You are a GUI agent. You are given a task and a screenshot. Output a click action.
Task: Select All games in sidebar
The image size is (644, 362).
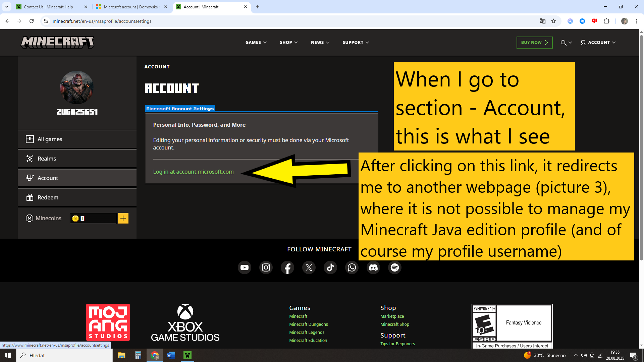pyautogui.click(x=77, y=139)
